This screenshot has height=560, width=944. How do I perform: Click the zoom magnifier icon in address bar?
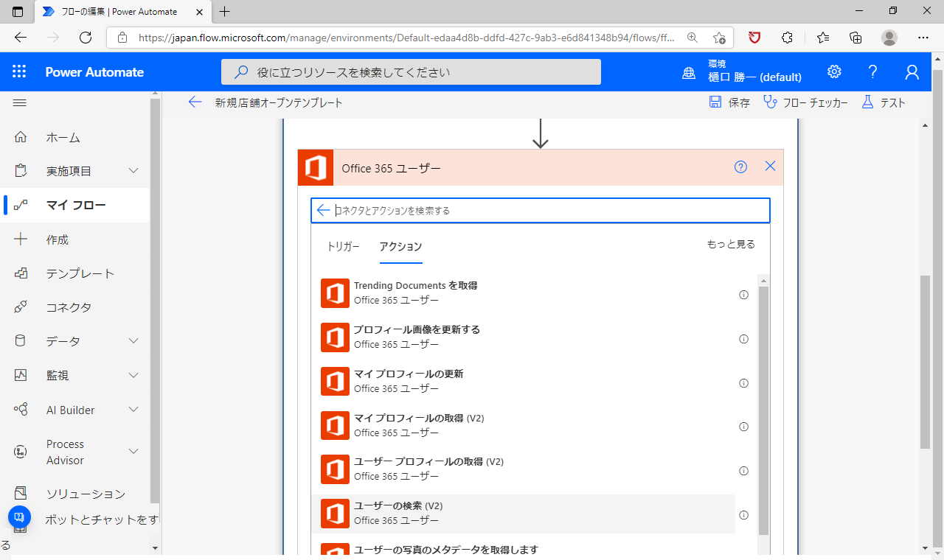point(692,38)
